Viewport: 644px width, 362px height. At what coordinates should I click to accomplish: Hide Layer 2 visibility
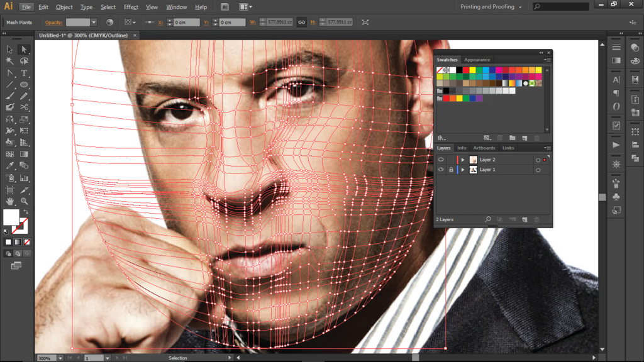441,159
